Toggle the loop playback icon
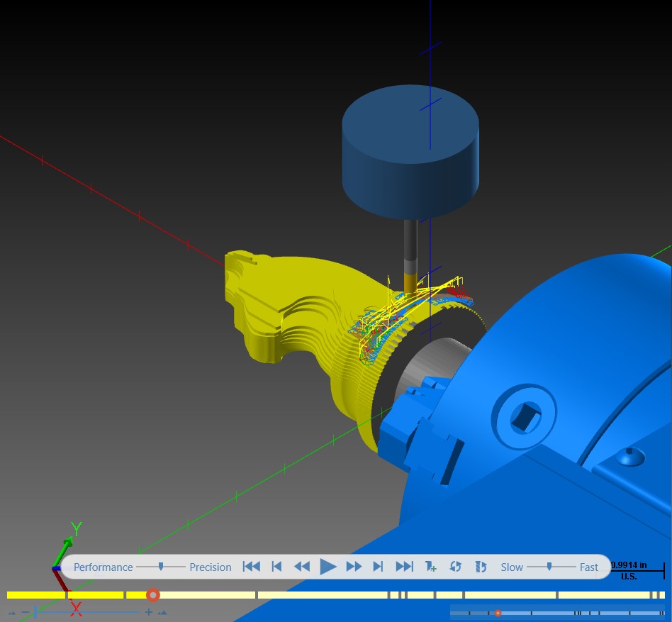The image size is (672, 622). [x=455, y=567]
